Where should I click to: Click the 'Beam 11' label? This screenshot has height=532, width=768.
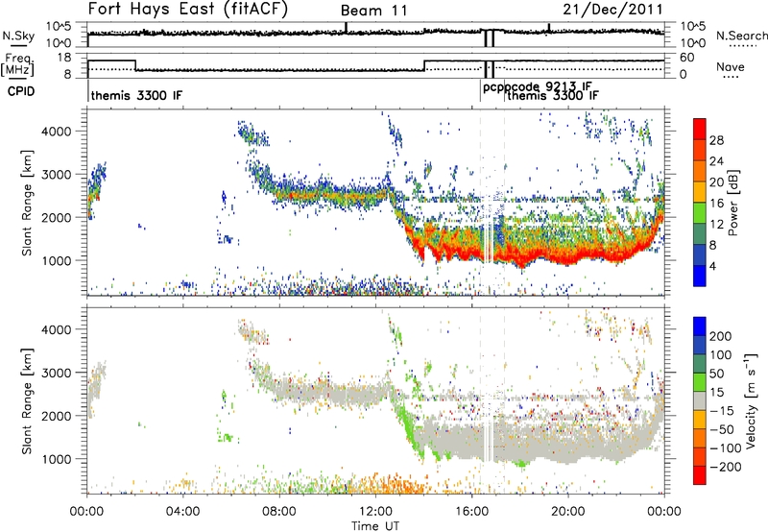coord(373,11)
